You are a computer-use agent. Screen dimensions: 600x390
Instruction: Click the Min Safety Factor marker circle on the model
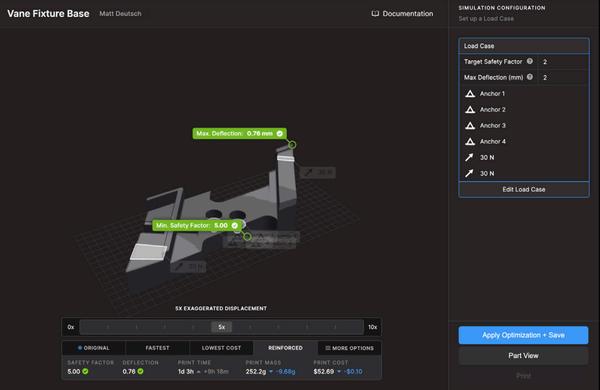click(x=247, y=237)
